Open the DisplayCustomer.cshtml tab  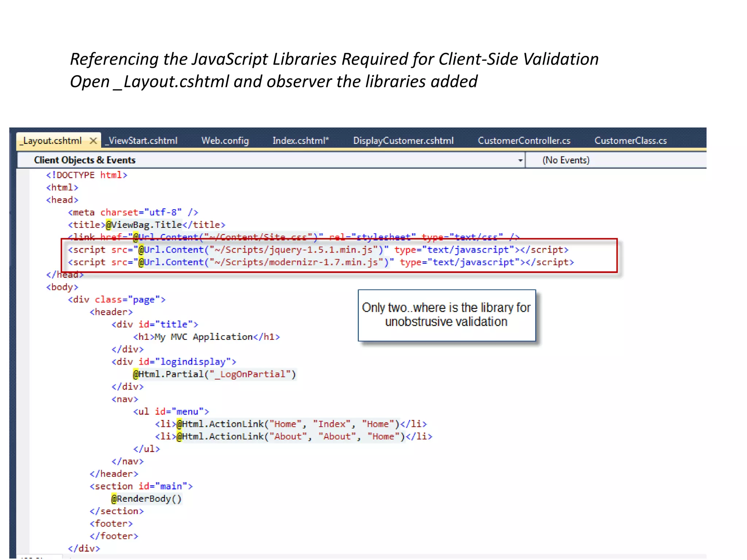coord(403,141)
